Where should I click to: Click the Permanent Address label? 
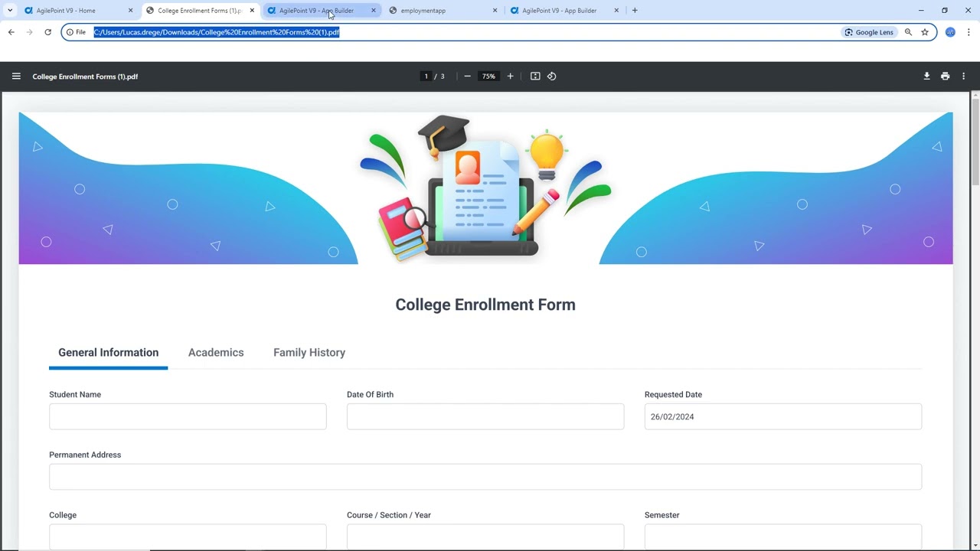[x=85, y=455]
